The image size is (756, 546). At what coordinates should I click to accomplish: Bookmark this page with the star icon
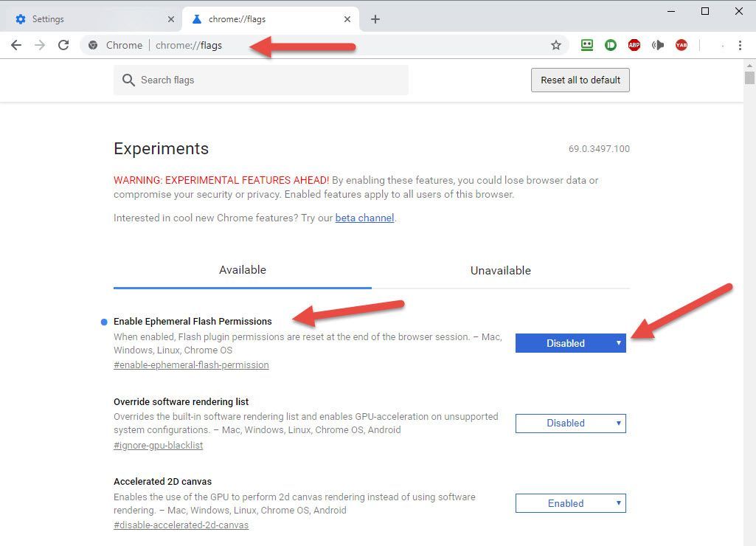click(556, 45)
